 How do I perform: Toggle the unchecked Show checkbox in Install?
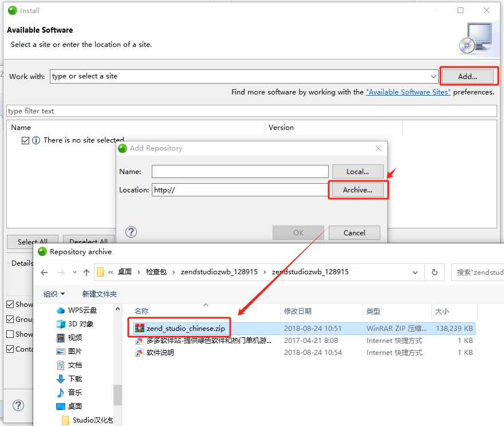point(10,334)
